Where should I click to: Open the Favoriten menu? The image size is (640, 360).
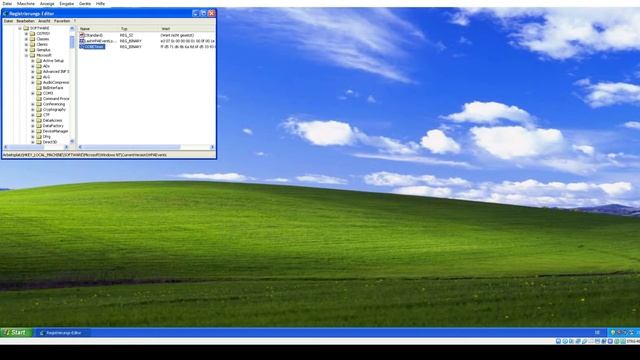click(x=62, y=21)
